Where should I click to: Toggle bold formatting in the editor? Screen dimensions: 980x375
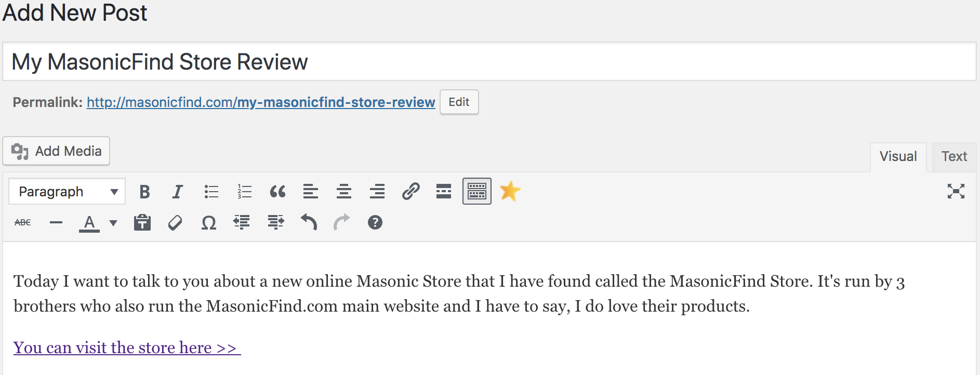(145, 192)
